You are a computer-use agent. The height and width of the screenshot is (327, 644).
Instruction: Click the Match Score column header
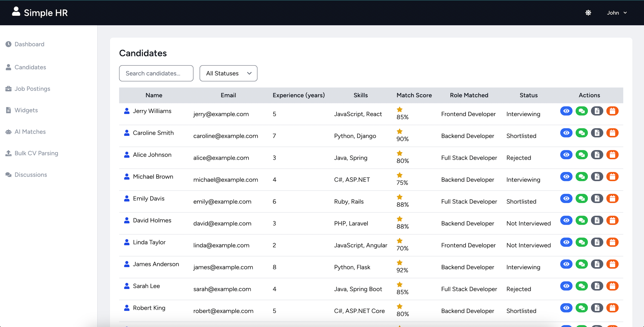click(x=414, y=95)
